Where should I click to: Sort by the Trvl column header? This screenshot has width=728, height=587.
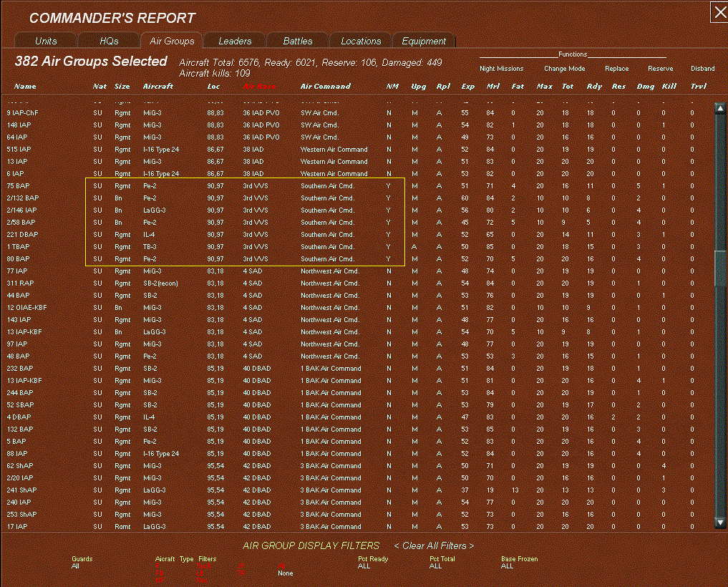[x=699, y=87]
